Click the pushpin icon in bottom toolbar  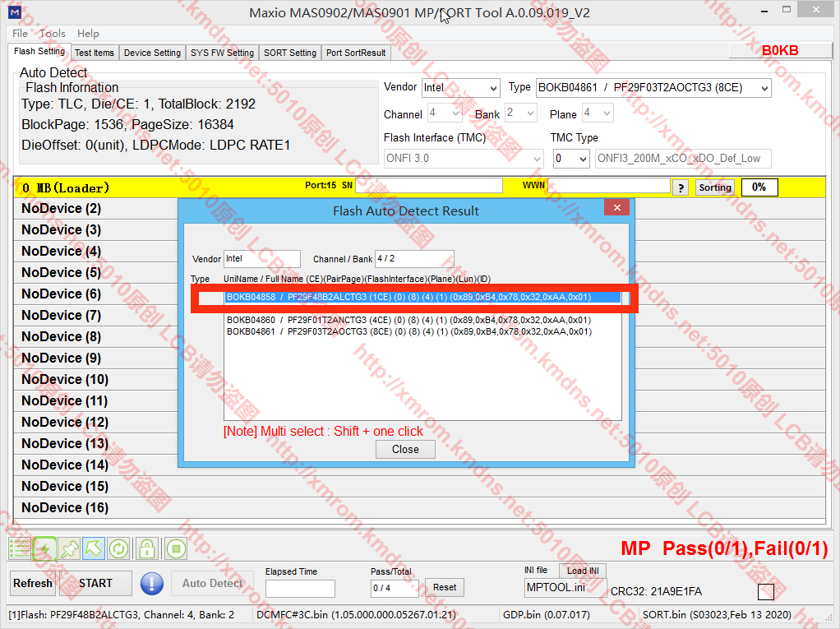pyautogui.click(x=69, y=548)
